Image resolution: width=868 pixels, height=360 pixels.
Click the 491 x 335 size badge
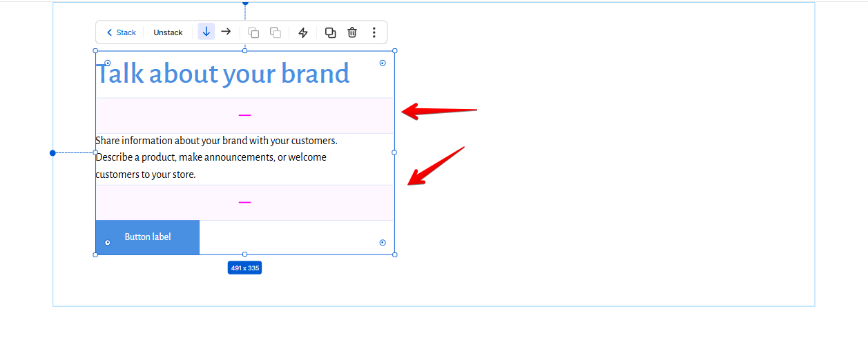(x=244, y=268)
